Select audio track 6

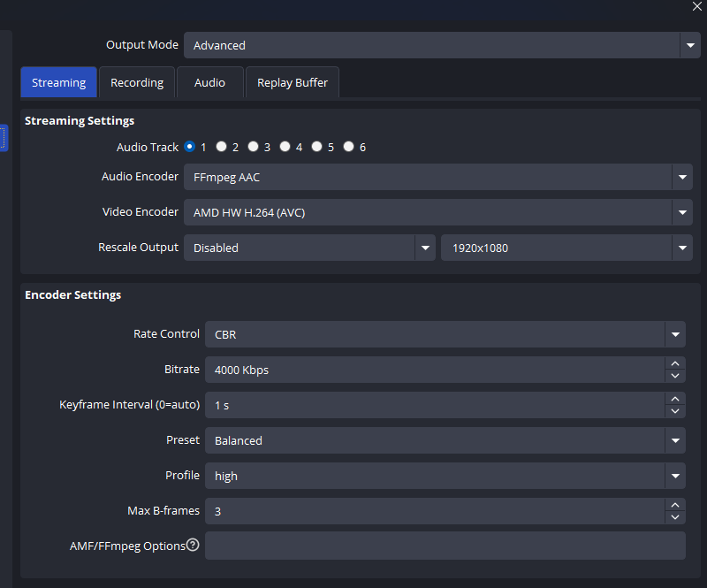[348, 147]
